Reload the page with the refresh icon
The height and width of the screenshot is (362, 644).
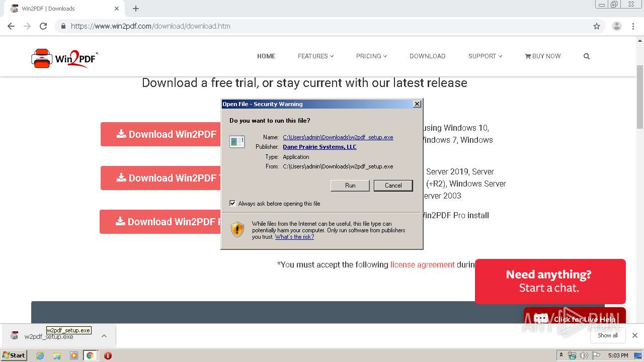click(x=43, y=26)
